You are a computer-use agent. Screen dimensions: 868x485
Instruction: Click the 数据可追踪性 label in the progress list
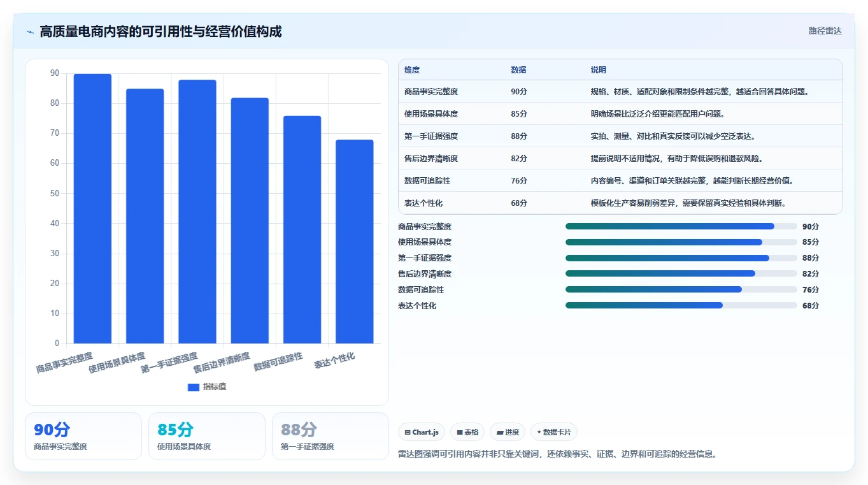pyautogui.click(x=421, y=290)
